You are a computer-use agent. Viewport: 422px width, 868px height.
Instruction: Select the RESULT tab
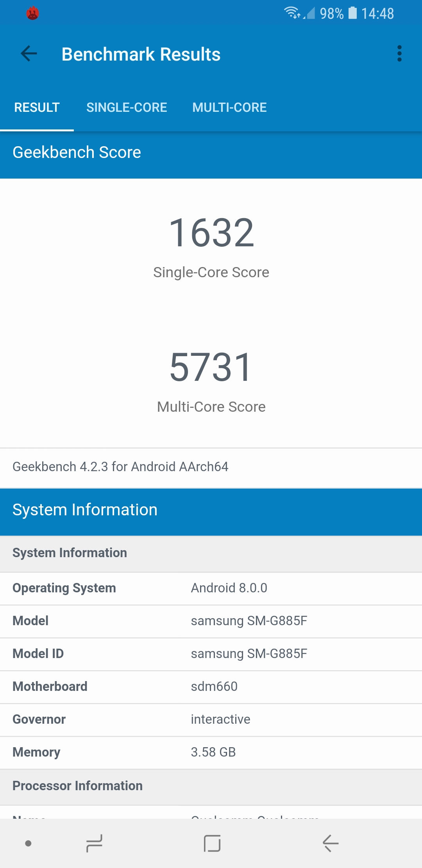click(x=37, y=107)
